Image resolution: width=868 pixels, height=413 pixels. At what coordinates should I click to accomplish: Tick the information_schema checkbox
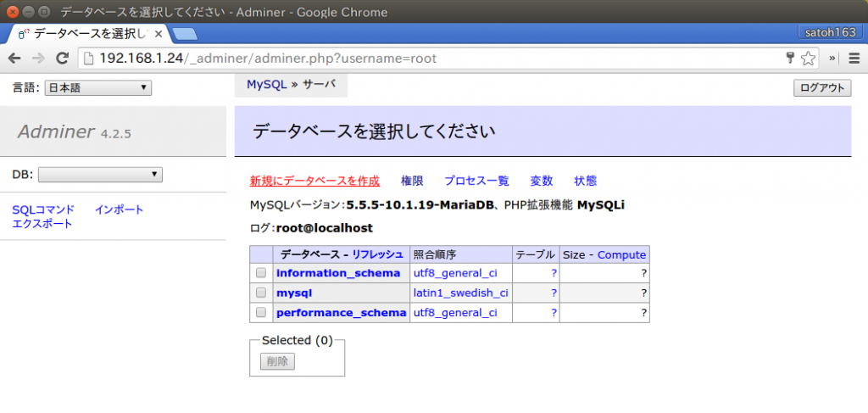261,273
